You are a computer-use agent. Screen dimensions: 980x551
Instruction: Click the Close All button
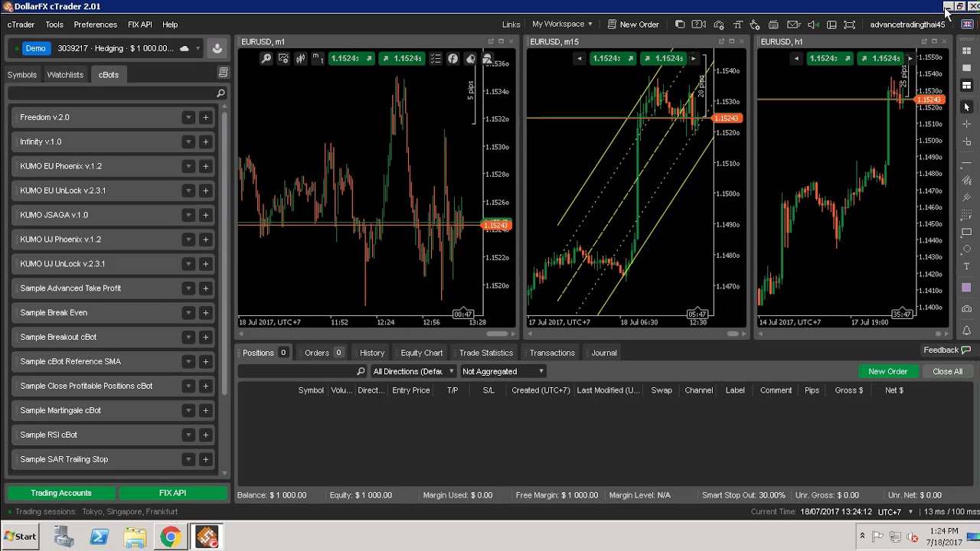coord(948,371)
